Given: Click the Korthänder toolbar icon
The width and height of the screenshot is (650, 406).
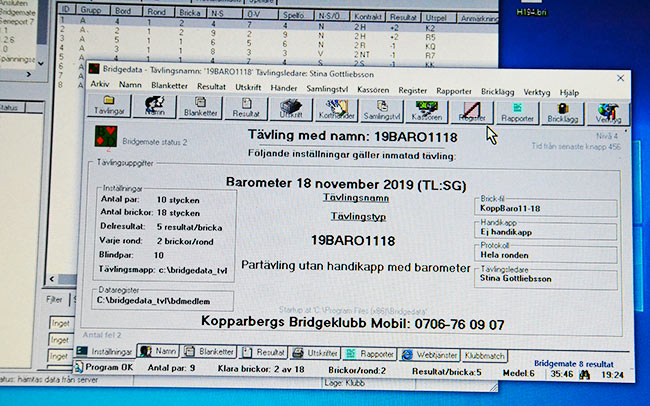Looking at the screenshot, I should click(x=337, y=110).
